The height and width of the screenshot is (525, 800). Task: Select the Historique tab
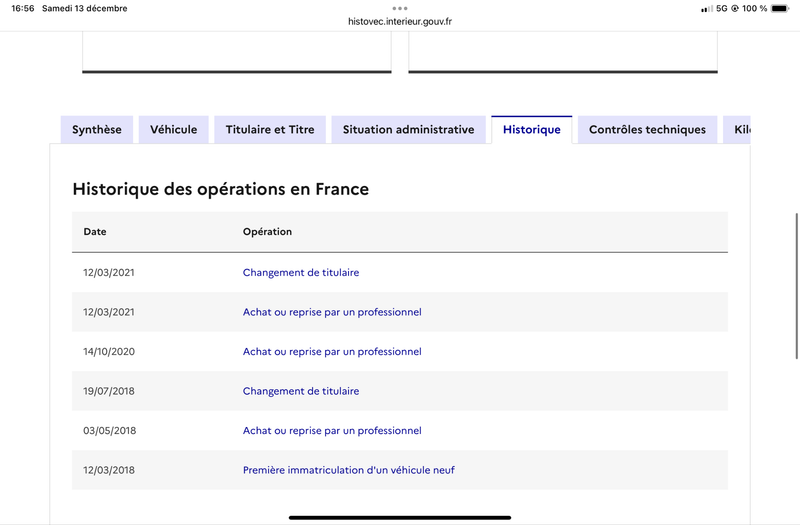tap(531, 130)
